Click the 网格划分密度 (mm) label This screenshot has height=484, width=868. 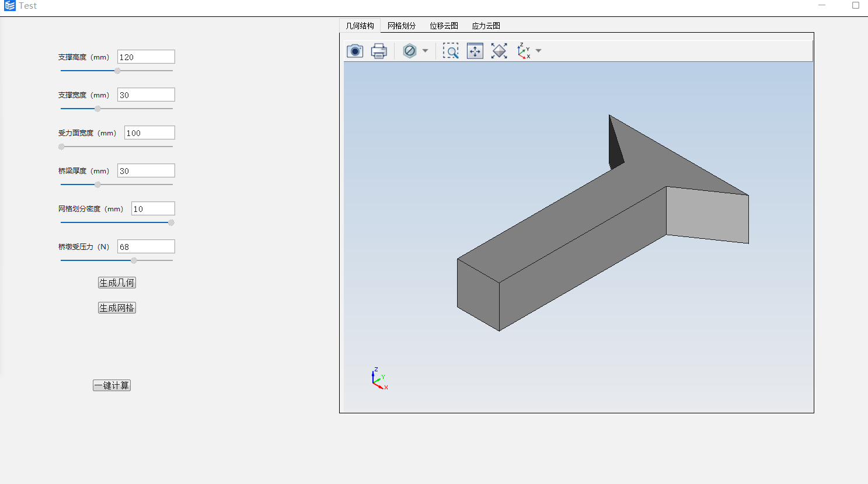[90, 209]
